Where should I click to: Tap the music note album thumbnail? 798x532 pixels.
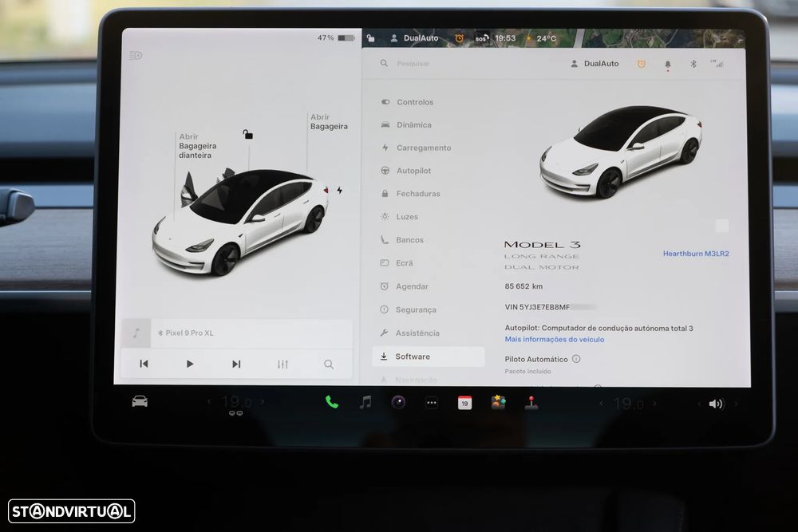[x=136, y=333]
